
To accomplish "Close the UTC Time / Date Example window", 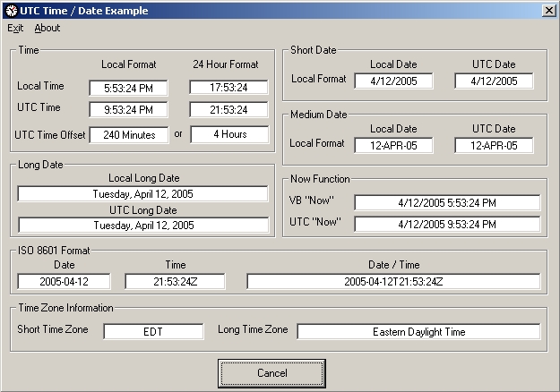I will (x=547, y=11).
